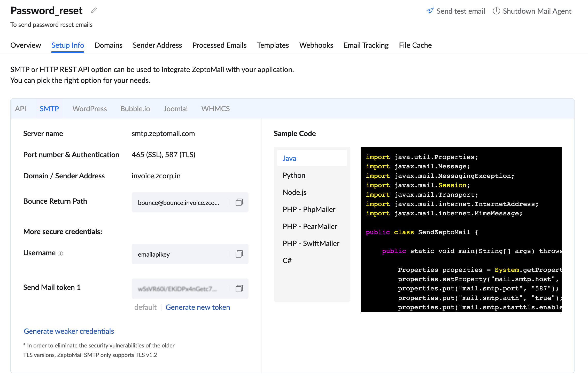Copy Send Mail token 1
The image size is (588, 381).
point(239,289)
